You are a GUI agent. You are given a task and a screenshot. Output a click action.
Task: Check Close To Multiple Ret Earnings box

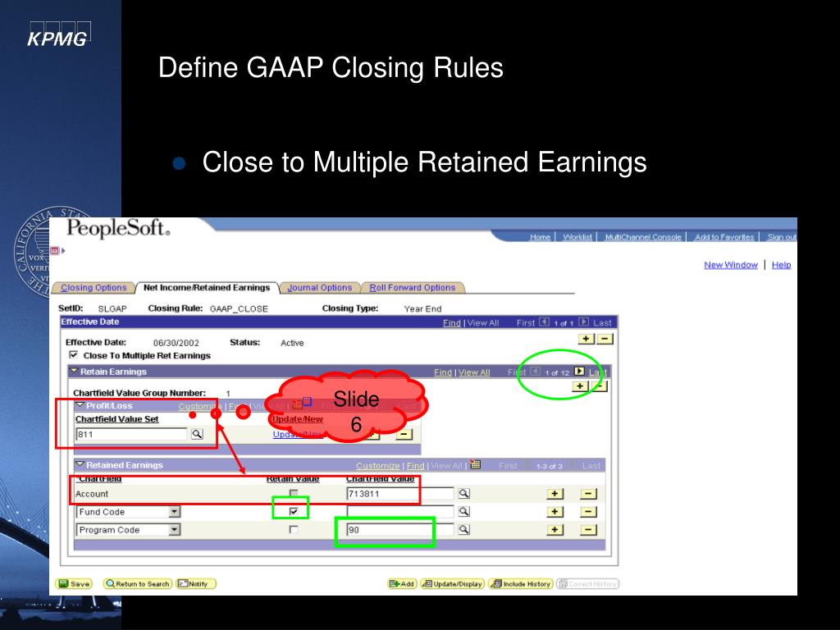tap(74, 355)
